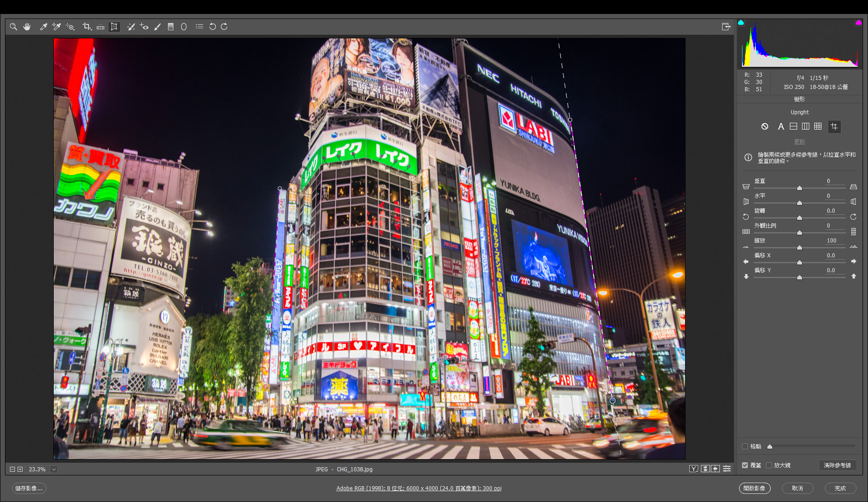The width and height of the screenshot is (868, 502).
Task: Rotate image 90° counterclockwise
Action: [212, 27]
